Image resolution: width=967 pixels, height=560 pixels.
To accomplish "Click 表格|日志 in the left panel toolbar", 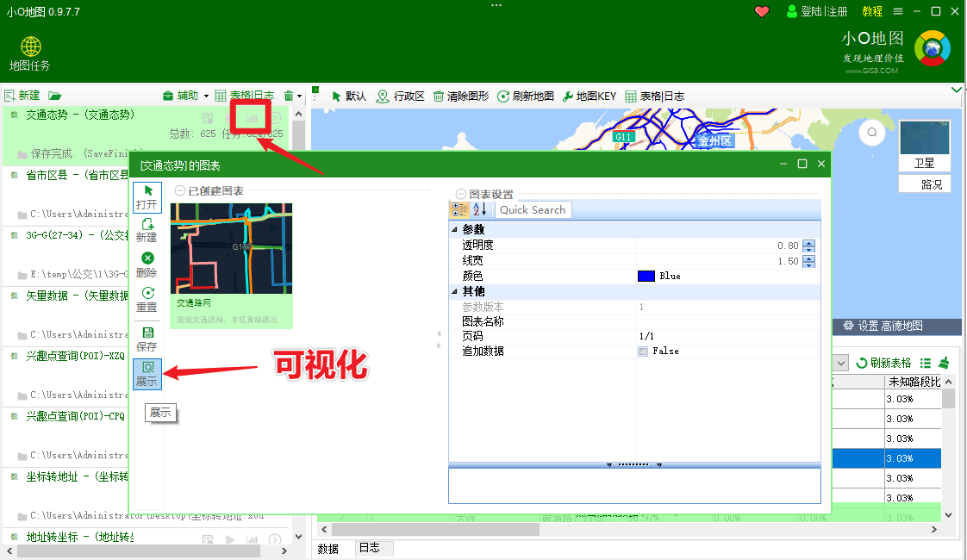I will click(x=245, y=96).
